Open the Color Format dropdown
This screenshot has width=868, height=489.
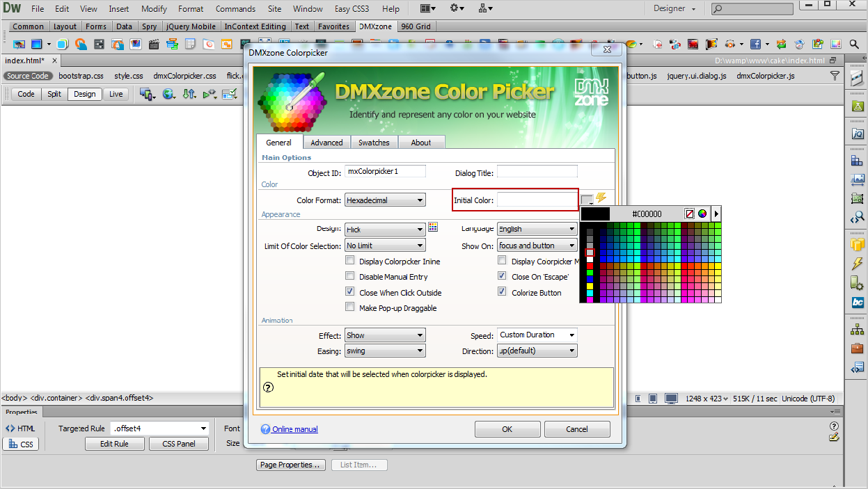tap(385, 200)
